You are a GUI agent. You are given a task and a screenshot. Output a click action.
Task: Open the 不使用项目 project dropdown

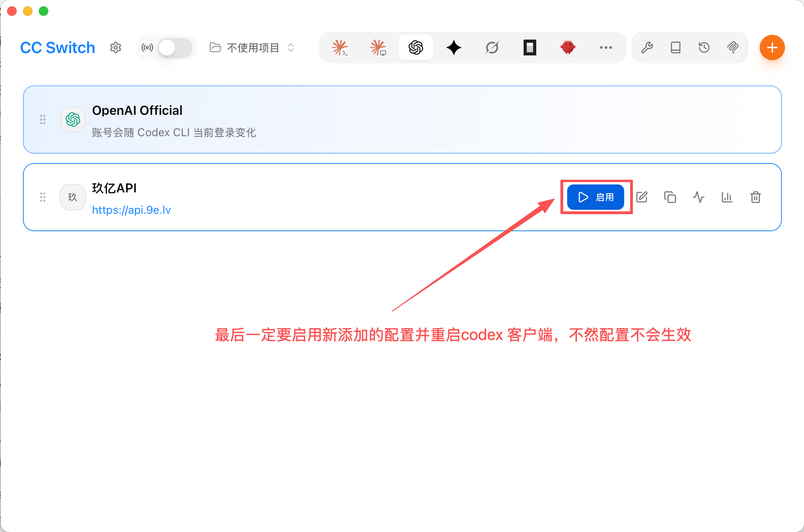(x=252, y=47)
